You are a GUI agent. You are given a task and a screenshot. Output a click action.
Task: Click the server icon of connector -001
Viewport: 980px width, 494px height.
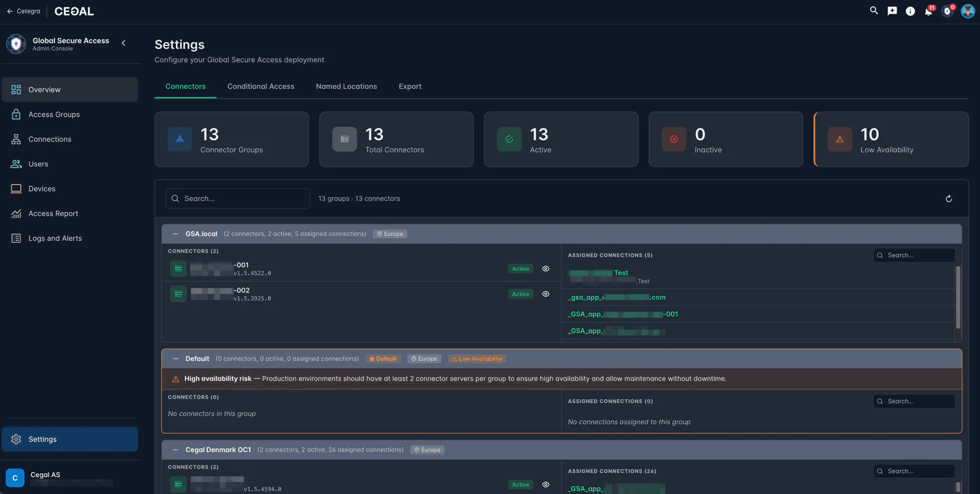178,269
